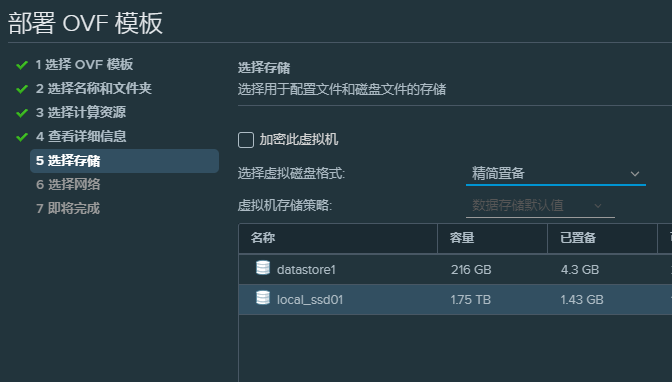Sort table by 容量 column header
Screen dimensions: 672x382
click(x=492, y=238)
